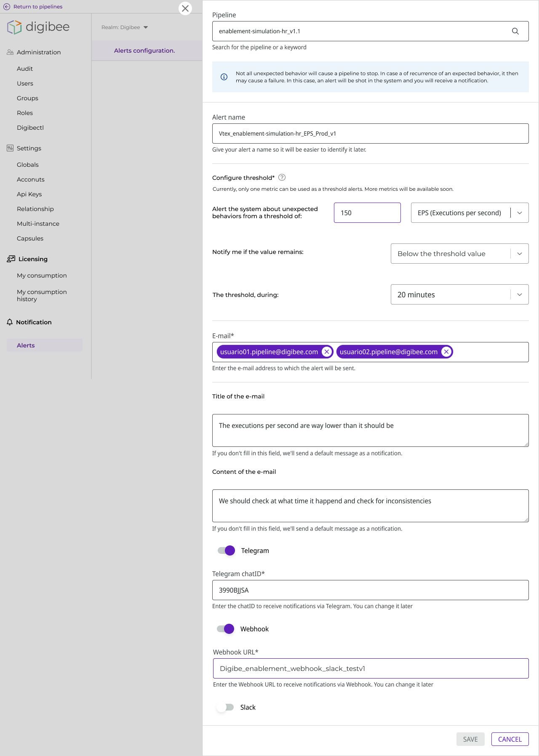
Task: Open the Realm: Digibee dropdown
Action: pos(125,27)
